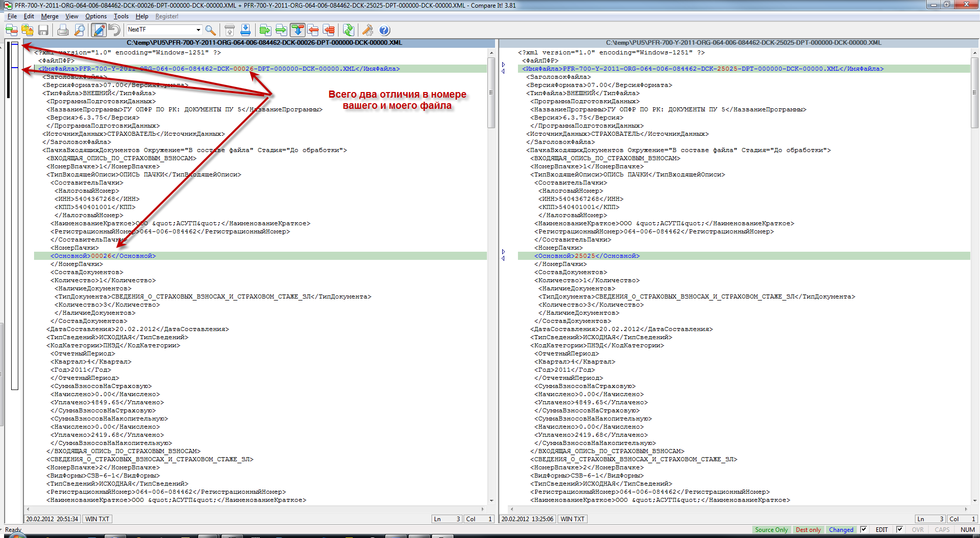The width and height of the screenshot is (980, 538).
Task: Click left pane scroll-down arrow
Action: click(491, 500)
